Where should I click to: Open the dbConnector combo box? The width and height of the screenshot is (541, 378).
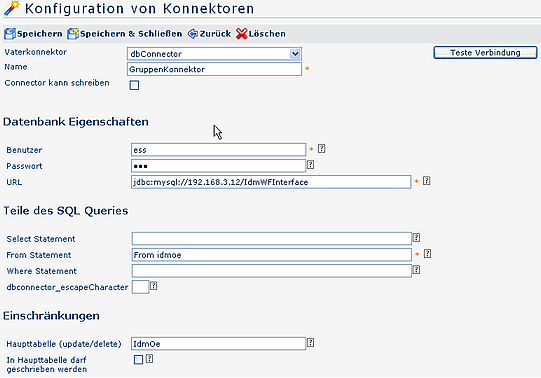point(214,54)
